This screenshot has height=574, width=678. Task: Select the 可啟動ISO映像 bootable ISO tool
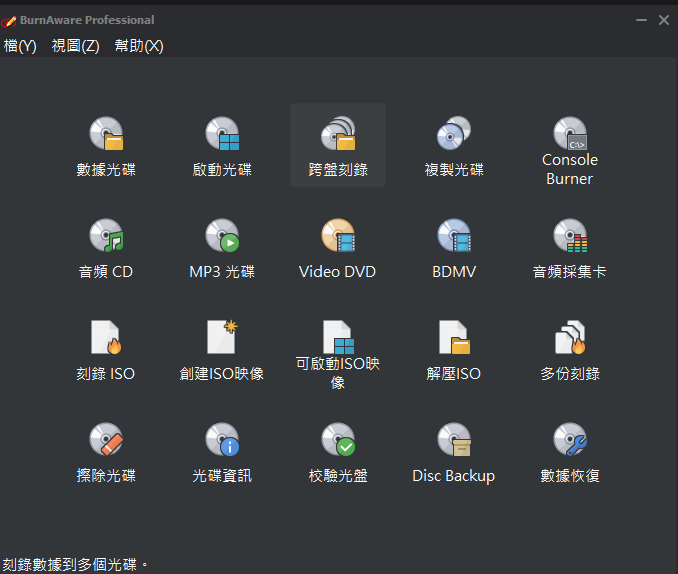point(338,354)
